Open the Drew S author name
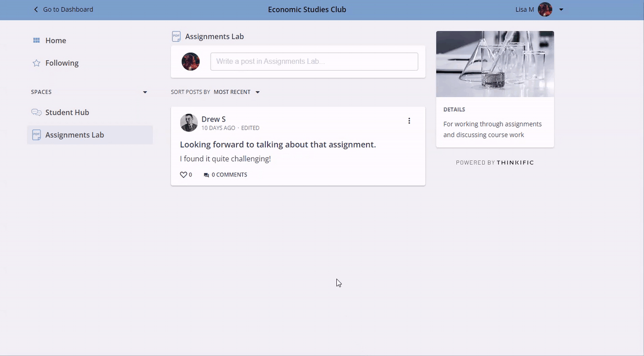This screenshot has width=644, height=356. point(214,119)
